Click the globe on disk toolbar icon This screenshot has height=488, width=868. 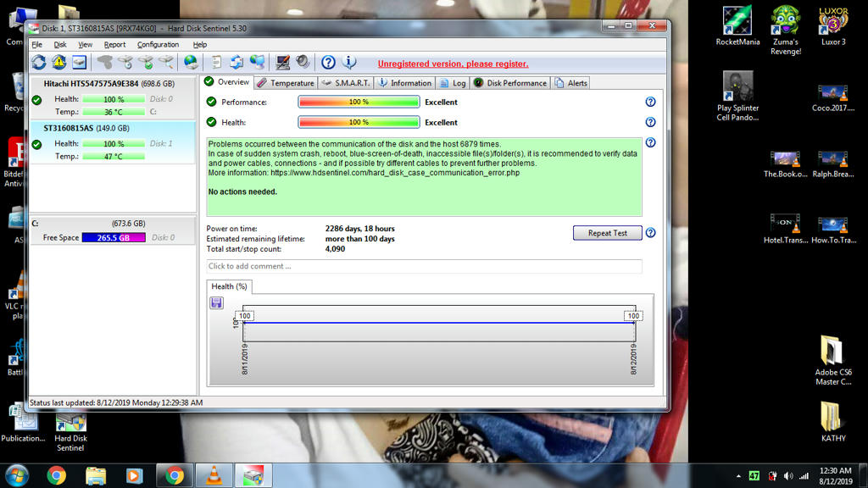191,62
